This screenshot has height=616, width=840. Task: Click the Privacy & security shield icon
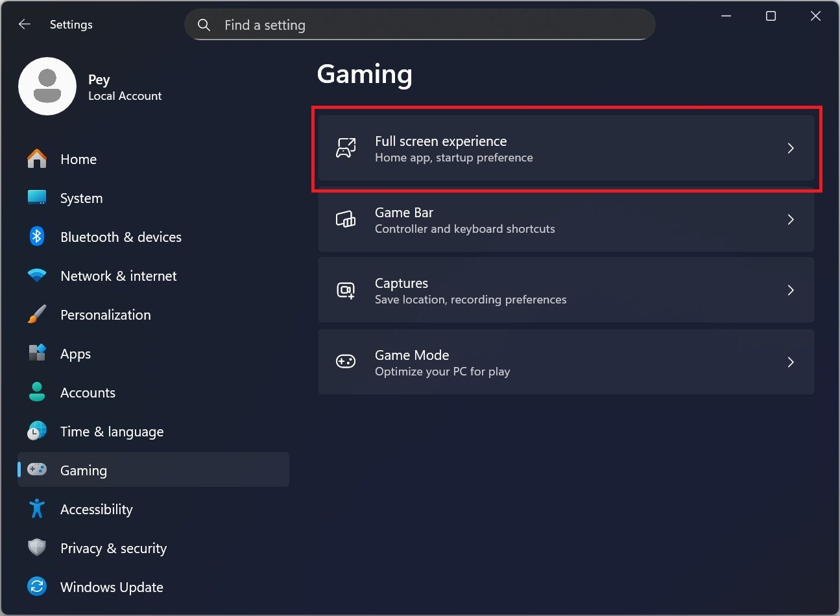click(36, 547)
